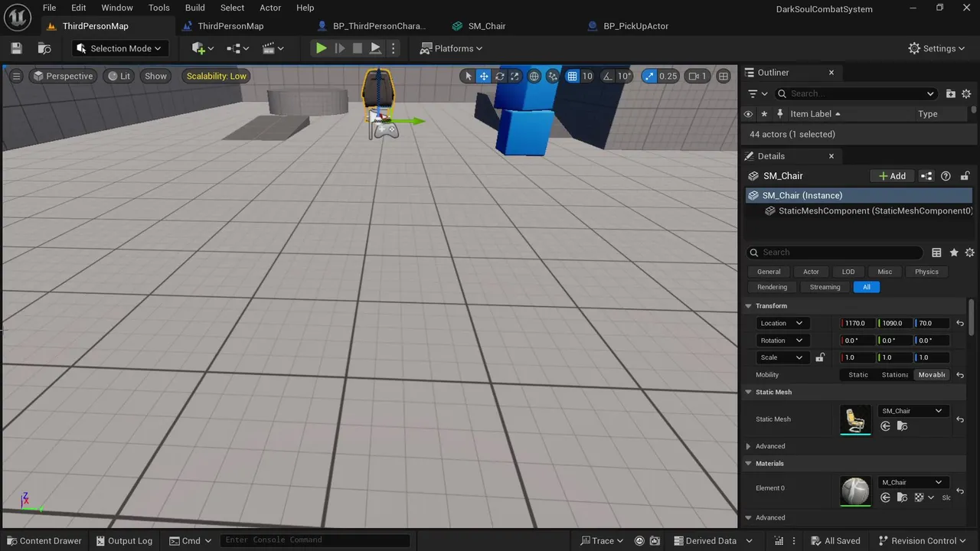Open Details view options gear
980x551 pixels.
969,253
